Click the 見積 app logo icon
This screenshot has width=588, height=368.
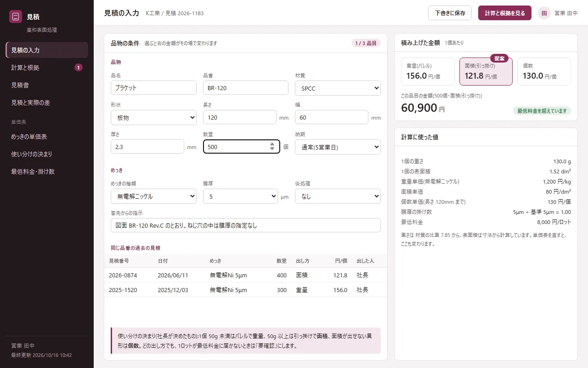pyautogui.click(x=16, y=17)
